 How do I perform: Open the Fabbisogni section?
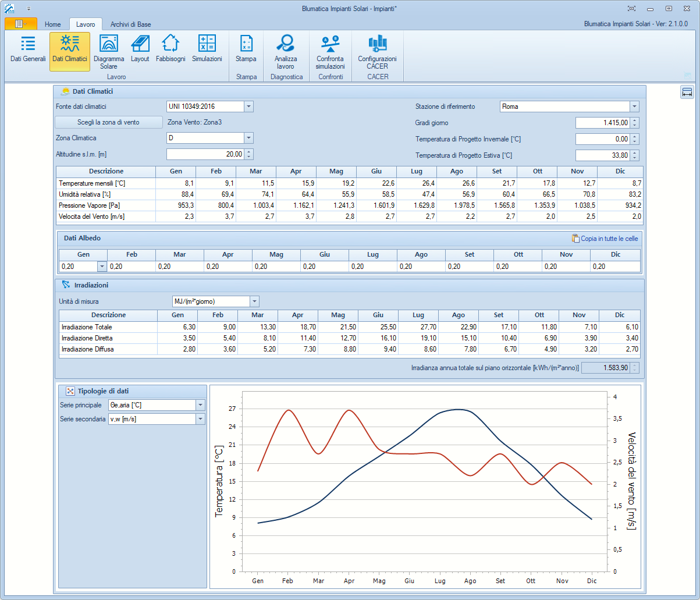(170, 50)
